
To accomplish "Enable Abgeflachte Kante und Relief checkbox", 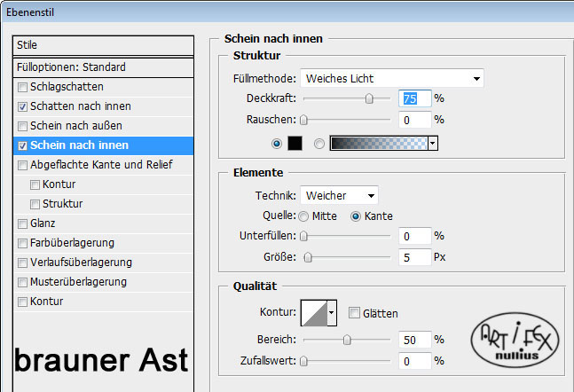I will tap(23, 165).
